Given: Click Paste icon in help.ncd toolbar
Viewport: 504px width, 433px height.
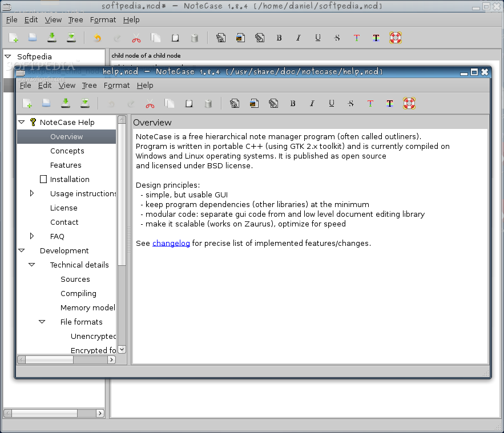Looking at the screenshot, I should click(x=189, y=103).
